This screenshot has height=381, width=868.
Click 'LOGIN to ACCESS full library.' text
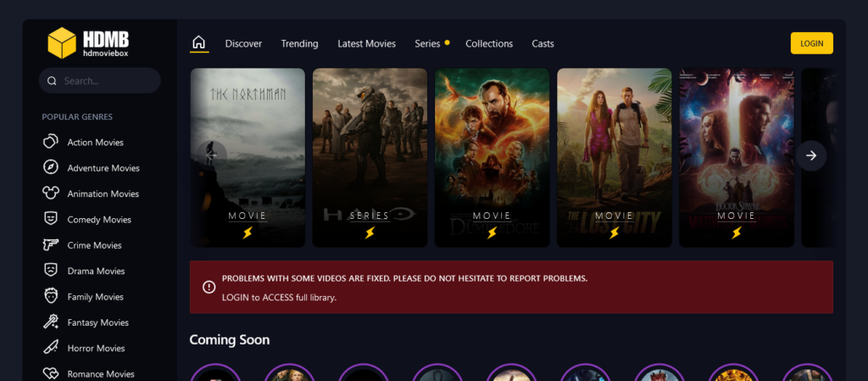(279, 297)
